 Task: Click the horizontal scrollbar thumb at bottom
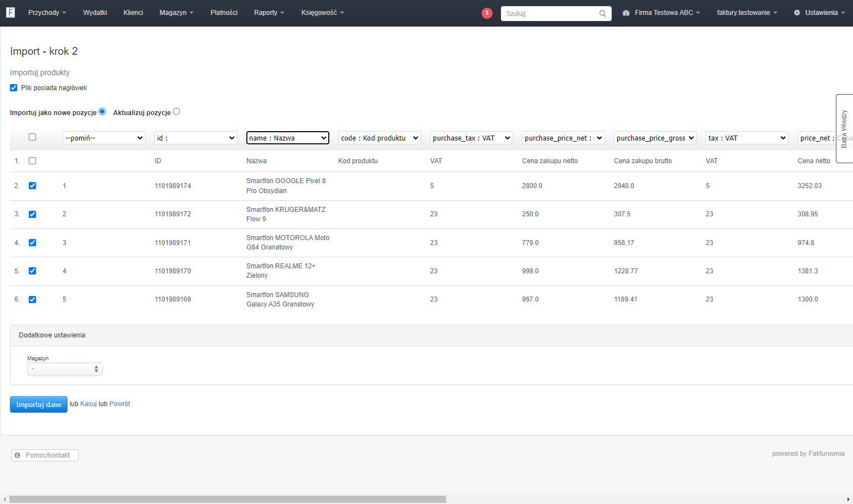click(228, 500)
